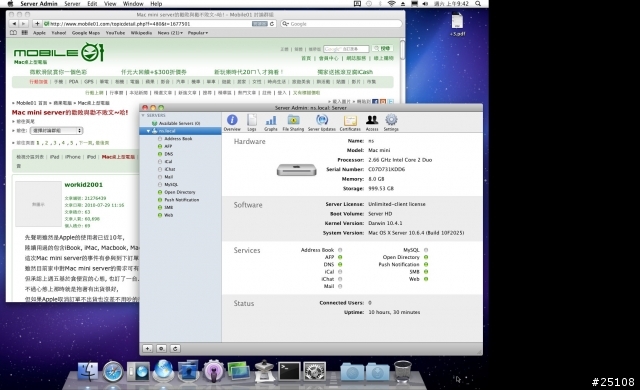The width and height of the screenshot is (640, 390).
Task: Open the Server Admin application menu
Action: click(x=39, y=4)
